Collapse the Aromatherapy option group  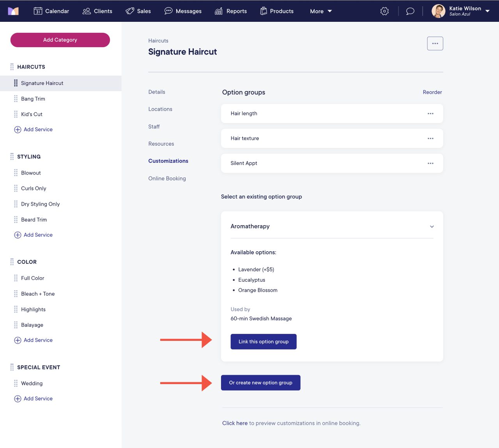(432, 226)
